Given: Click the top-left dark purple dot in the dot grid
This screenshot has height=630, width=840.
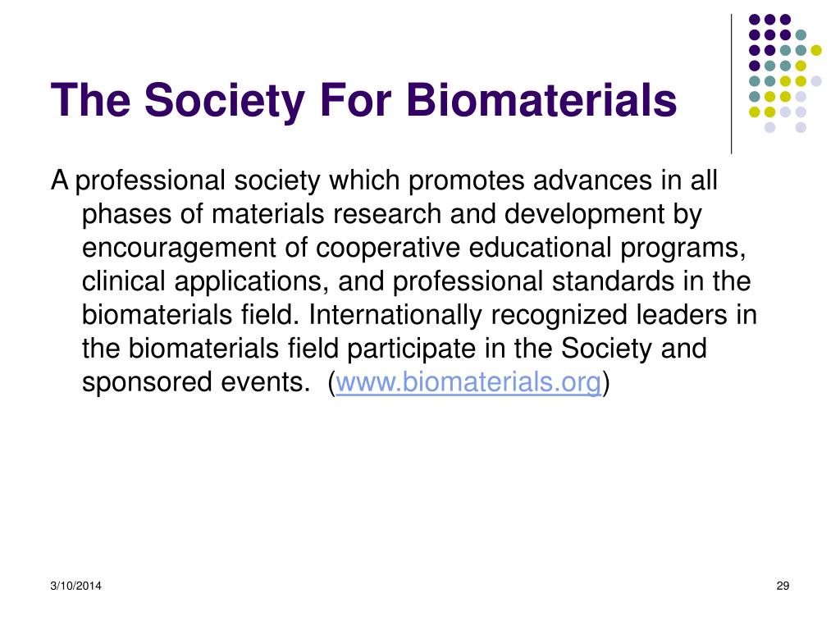Looking at the screenshot, I should point(755,20).
